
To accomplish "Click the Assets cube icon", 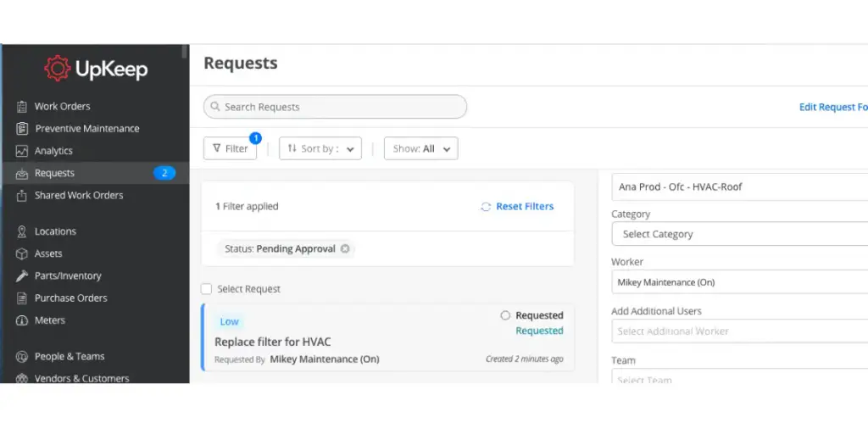I will point(21,253).
